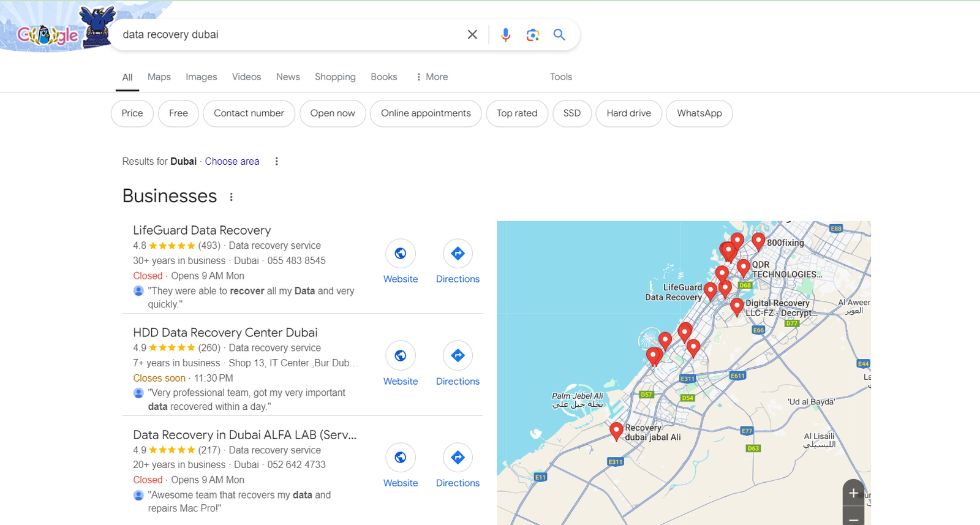The width and height of the screenshot is (980, 525).
Task: Open HDD Data Recovery Center website icon
Action: [401, 355]
